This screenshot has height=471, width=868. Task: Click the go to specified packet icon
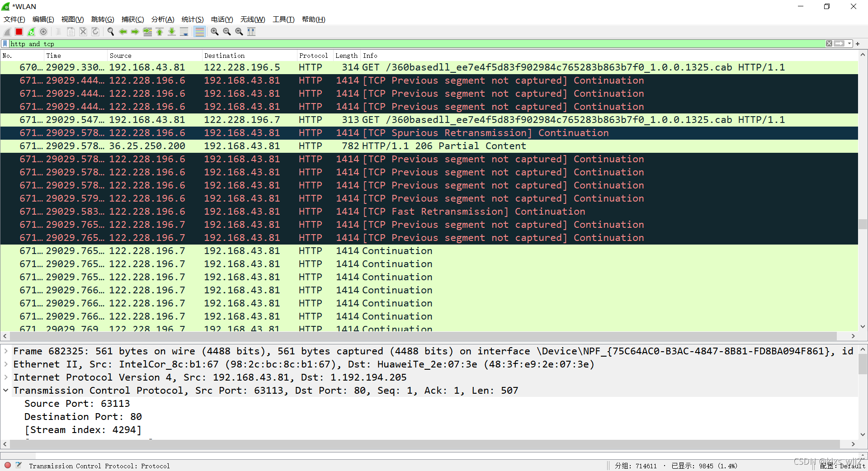pyautogui.click(x=147, y=32)
